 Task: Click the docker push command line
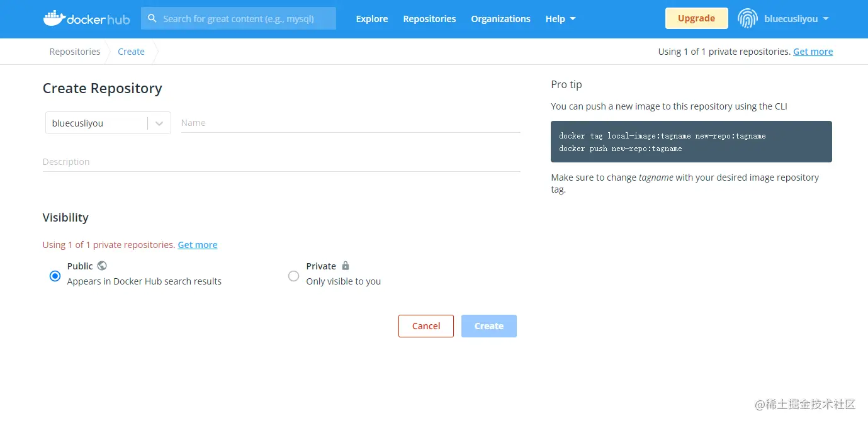621,149
